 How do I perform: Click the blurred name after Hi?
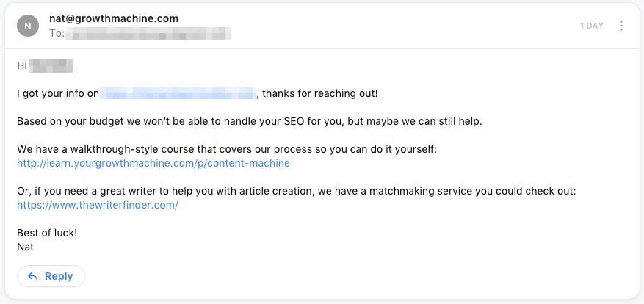(53, 66)
